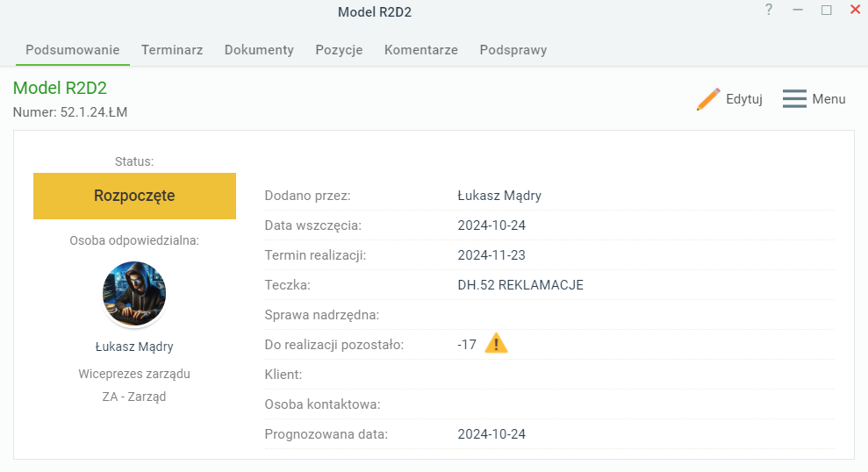The height and width of the screenshot is (472, 868).
Task: Click the Menu label text
Action: (x=829, y=99)
